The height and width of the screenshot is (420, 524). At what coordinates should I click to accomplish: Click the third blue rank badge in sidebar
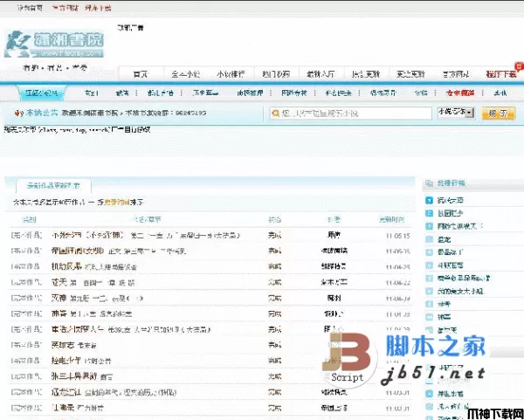[x=429, y=225]
